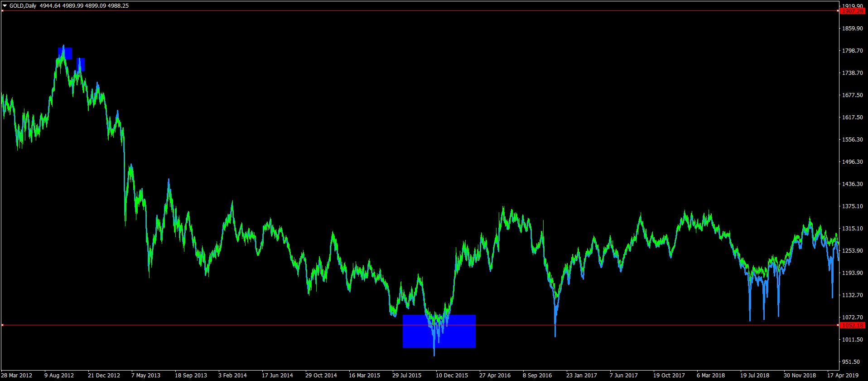Click the 1253.90 price axis label

[852, 250]
